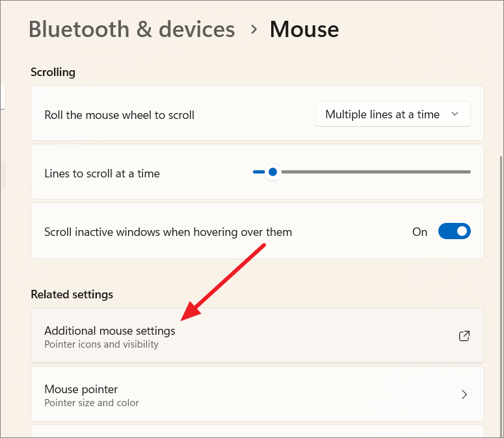Click the far right end of the lines-to-scroll slider track

click(468, 172)
